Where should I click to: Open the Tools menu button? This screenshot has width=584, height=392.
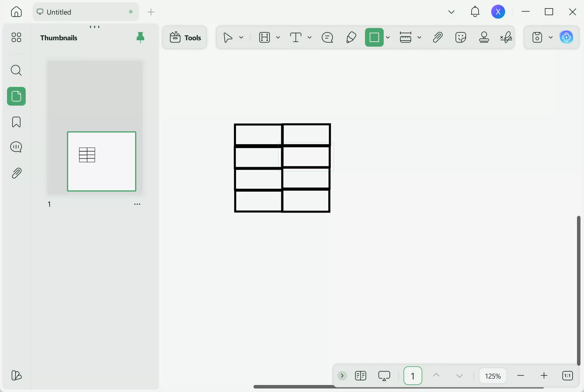185,38
